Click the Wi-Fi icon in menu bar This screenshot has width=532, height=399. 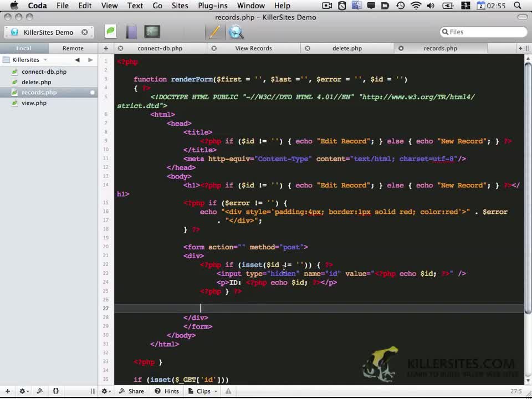pos(416,6)
